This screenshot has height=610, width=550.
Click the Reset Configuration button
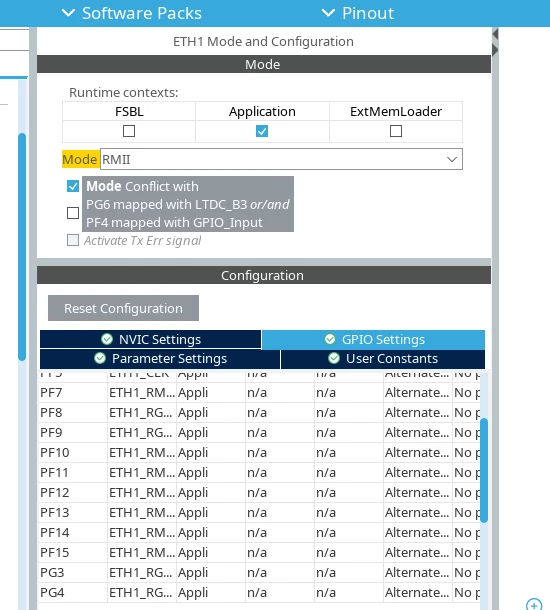(123, 308)
